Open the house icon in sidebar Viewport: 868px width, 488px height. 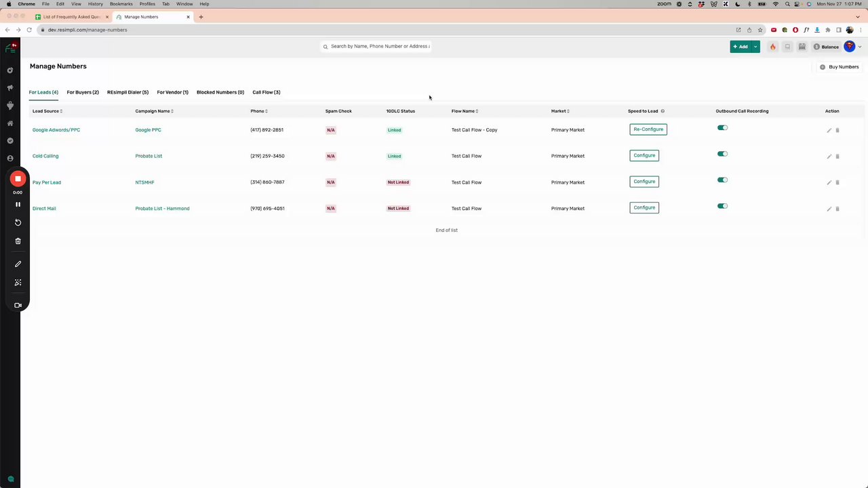point(10,123)
